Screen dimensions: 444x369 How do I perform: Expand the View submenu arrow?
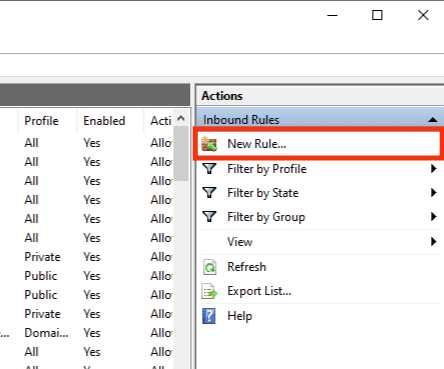point(433,242)
